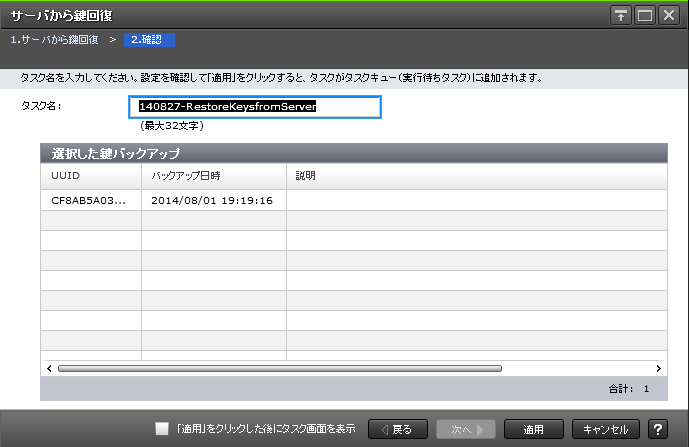Click the disabled 次へ button
689x447 pixels.
(x=466, y=429)
